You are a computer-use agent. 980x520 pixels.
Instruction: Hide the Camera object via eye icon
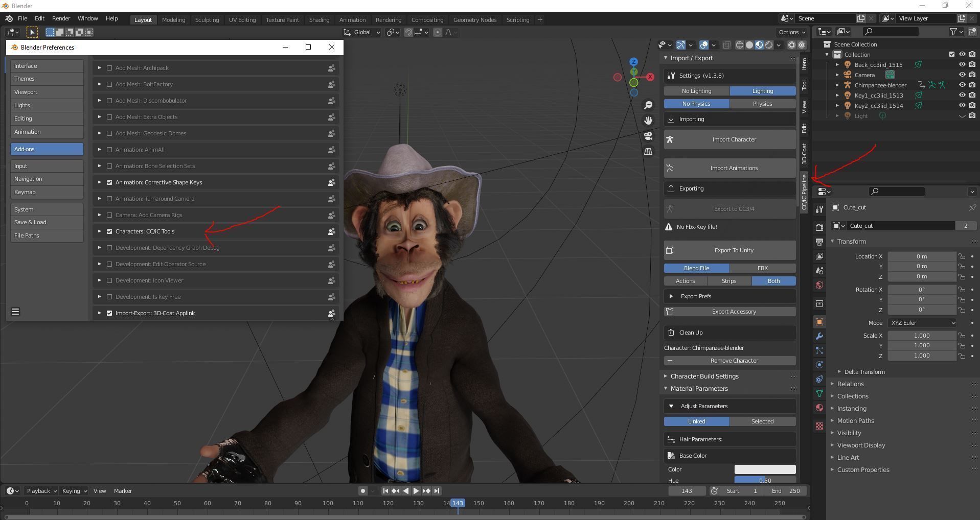(x=962, y=75)
